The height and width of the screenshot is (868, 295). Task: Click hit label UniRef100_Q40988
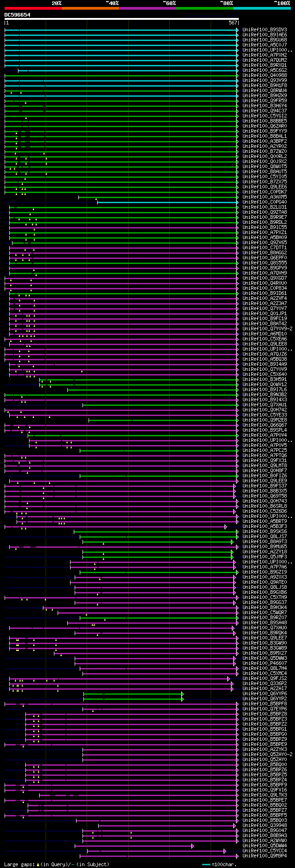click(x=265, y=76)
